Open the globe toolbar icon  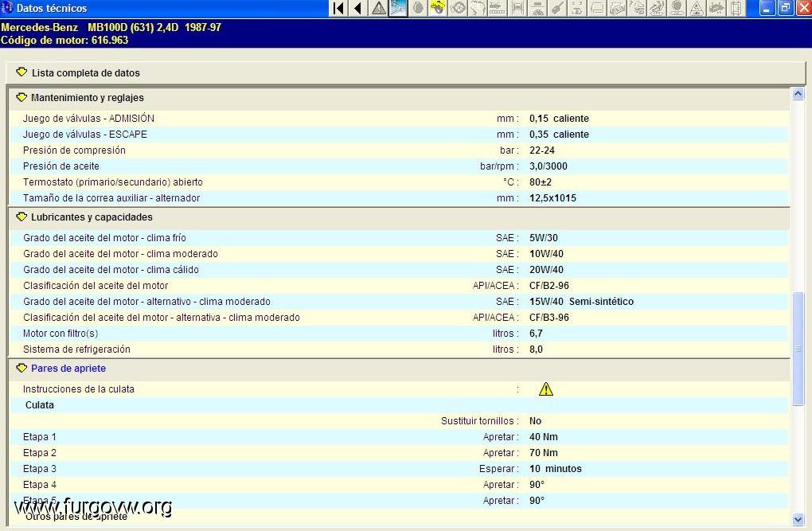point(677,8)
